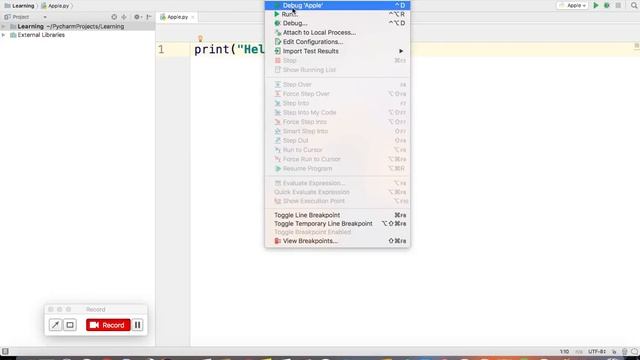Click the green Run icon beside Run...

(x=277, y=14)
